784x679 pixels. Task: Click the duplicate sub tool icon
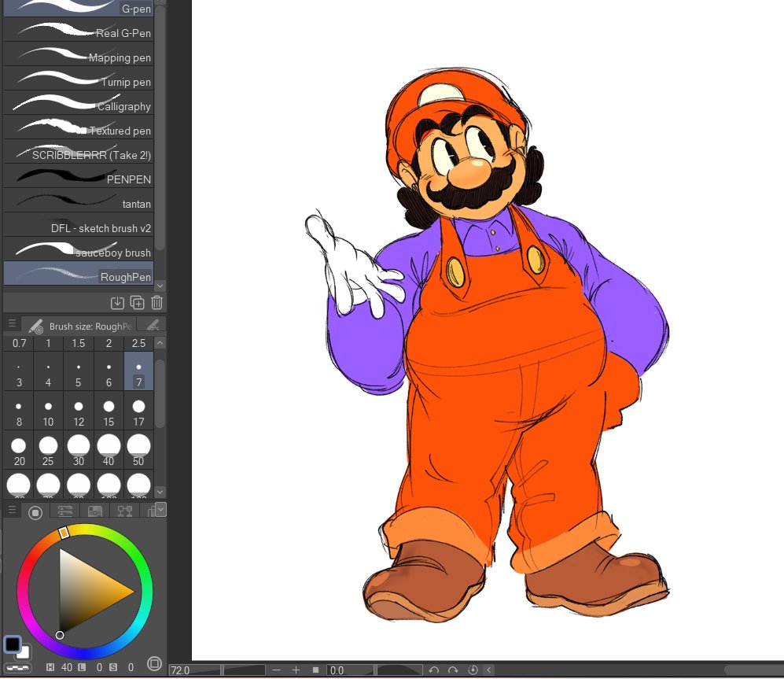(137, 303)
